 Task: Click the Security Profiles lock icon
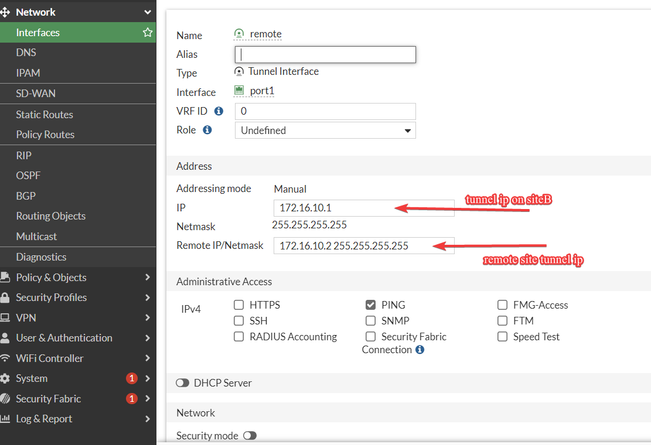[5, 297]
